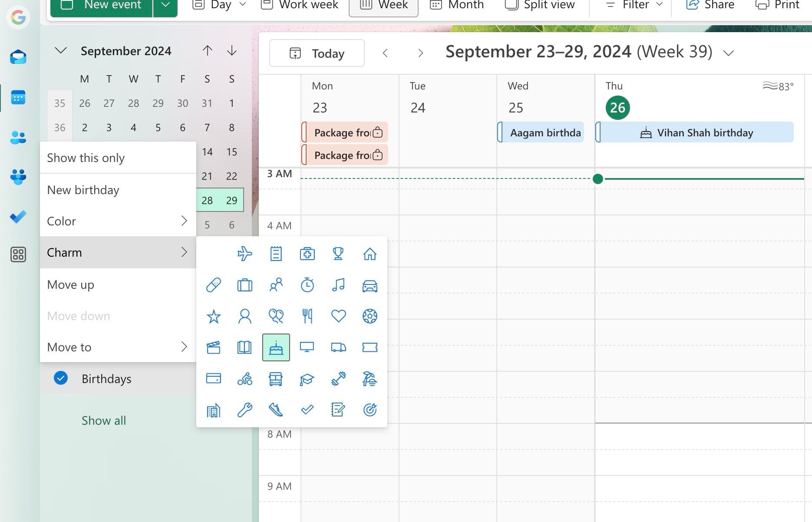The image size is (812, 522).
Task: Select the dumbbell charm icon
Action: point(338,379)
